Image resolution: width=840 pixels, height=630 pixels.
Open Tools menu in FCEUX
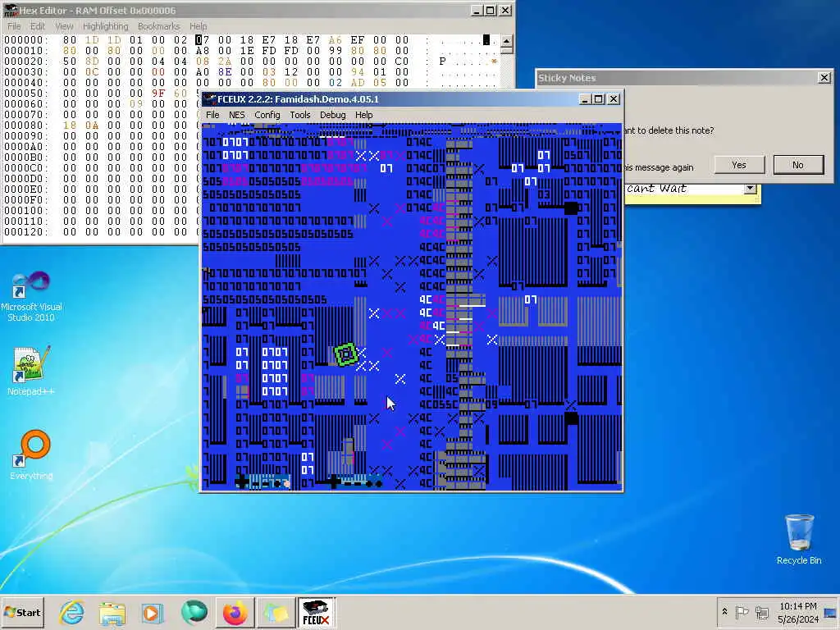pos(300,115)
